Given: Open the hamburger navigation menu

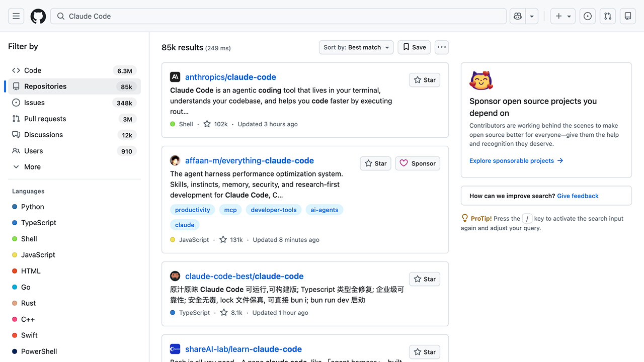Looking at the screenshot, I should [16, 16].
